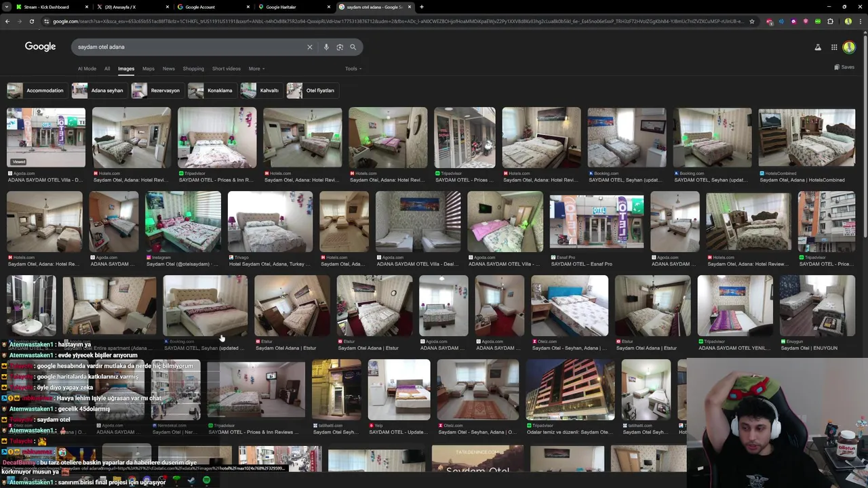
Task: Expand the Tools dropdown
Action: (x=353, y=68)
